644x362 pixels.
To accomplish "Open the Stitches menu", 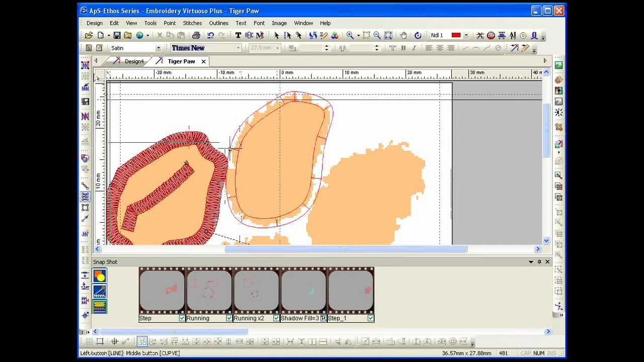I will click(192, 23).
